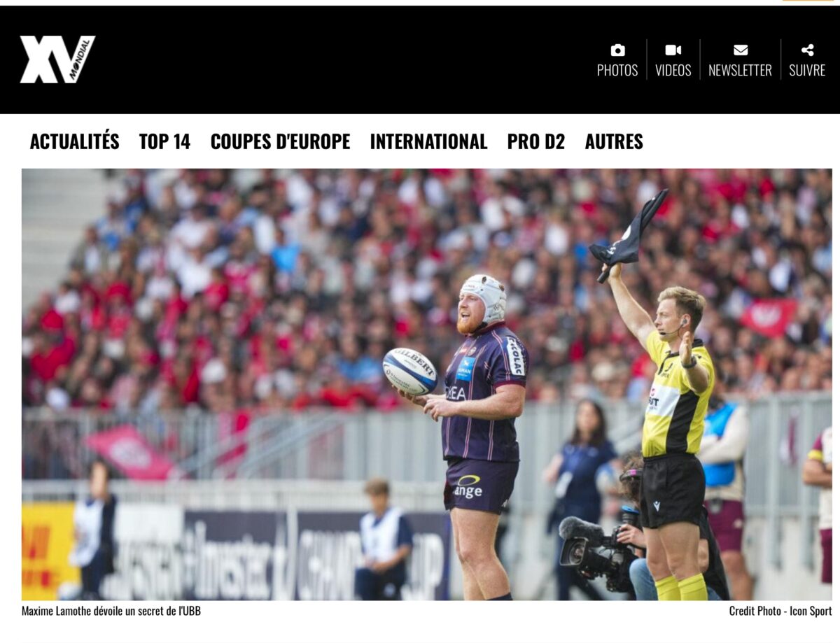Open the rugby match article photo
The width and height of the screenshot is (840, 643).
pyautogui.click(x=427, y=384)
